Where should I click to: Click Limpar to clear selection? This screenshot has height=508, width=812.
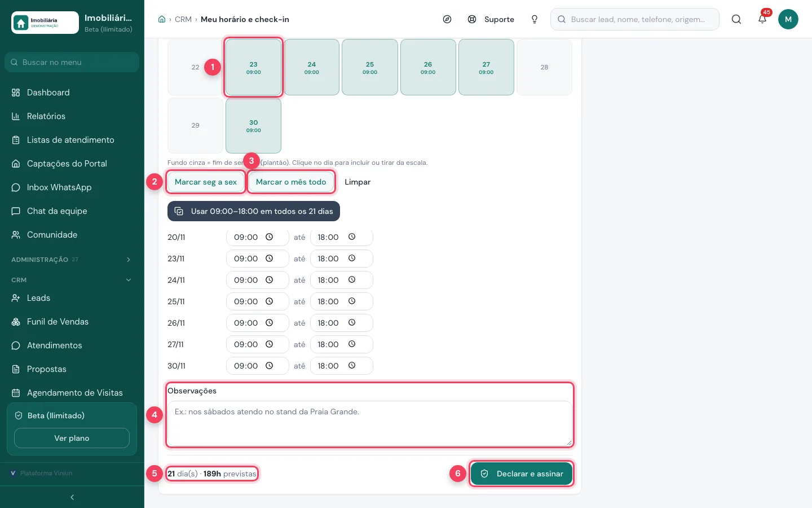point(358,182)
